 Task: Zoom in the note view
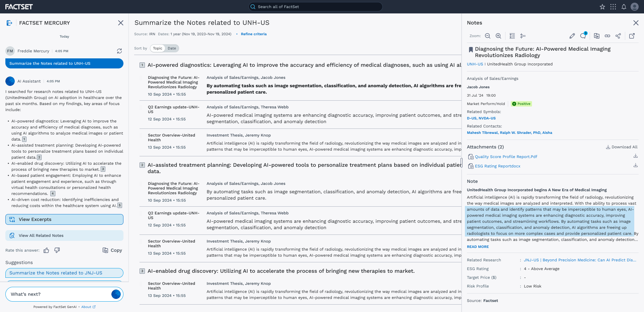[x=498, y=36]
